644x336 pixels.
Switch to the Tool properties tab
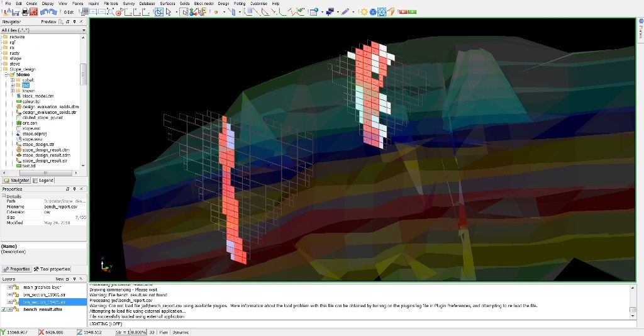click(53, 269)
